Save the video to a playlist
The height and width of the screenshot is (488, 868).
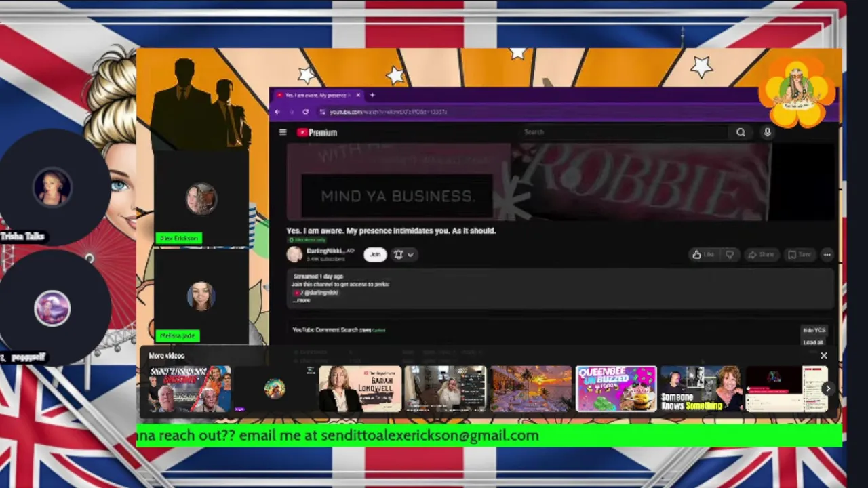click(x=800, y=254)
